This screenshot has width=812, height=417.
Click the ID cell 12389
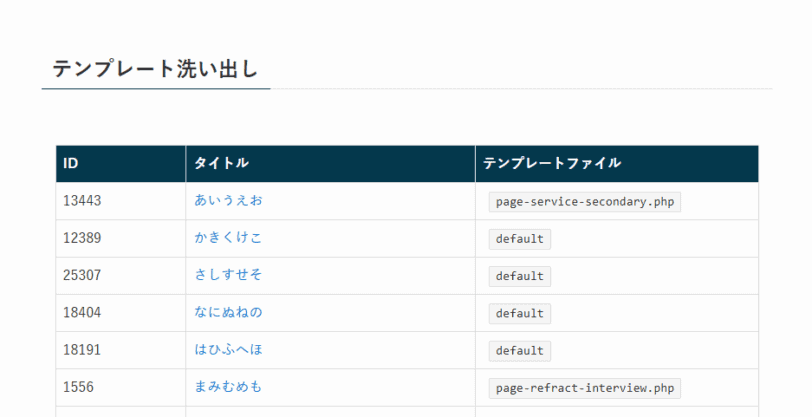[x=82, y=238]
